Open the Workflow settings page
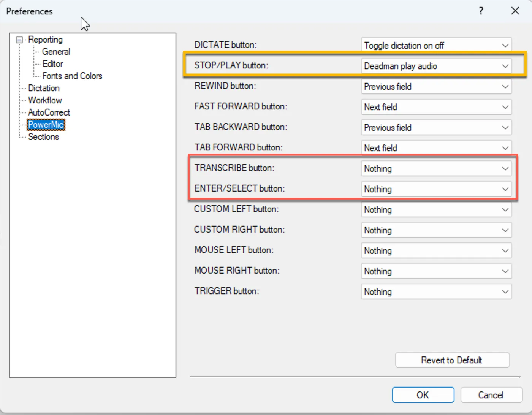The height and width of the screenshot is (415, 532). 45,100
